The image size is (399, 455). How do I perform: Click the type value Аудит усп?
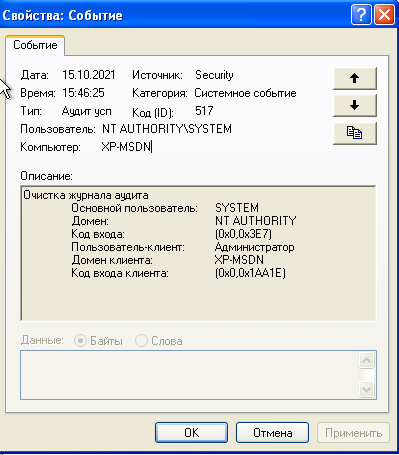87,111
